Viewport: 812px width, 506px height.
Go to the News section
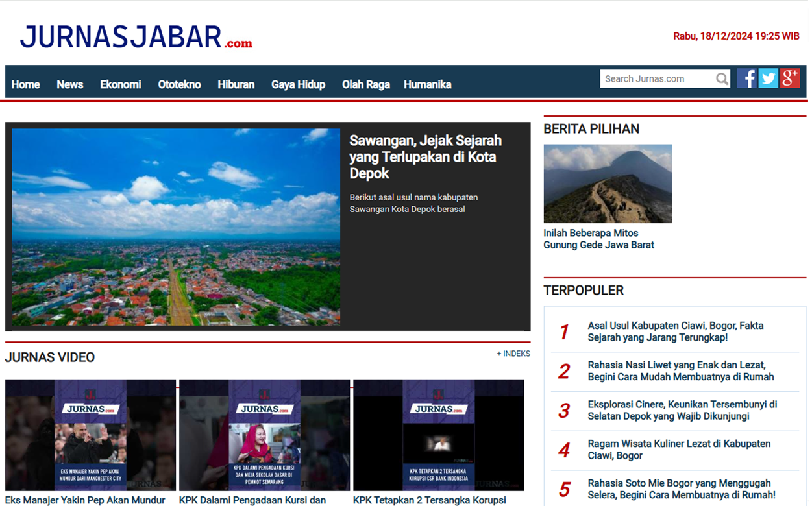[x=69, y=84]
